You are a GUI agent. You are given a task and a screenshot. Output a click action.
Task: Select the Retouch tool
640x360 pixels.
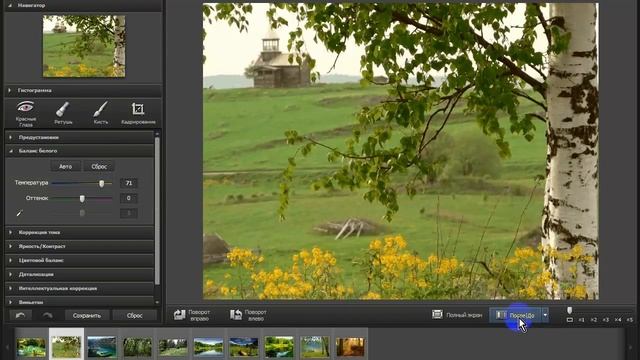click(x=63, y=113)
